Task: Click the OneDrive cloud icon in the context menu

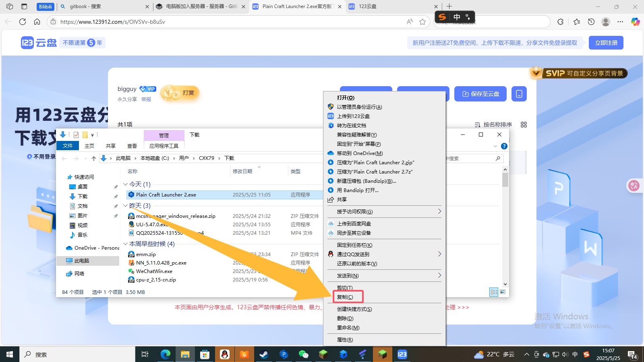Action: pyautogui.click(x=331, y=153)
